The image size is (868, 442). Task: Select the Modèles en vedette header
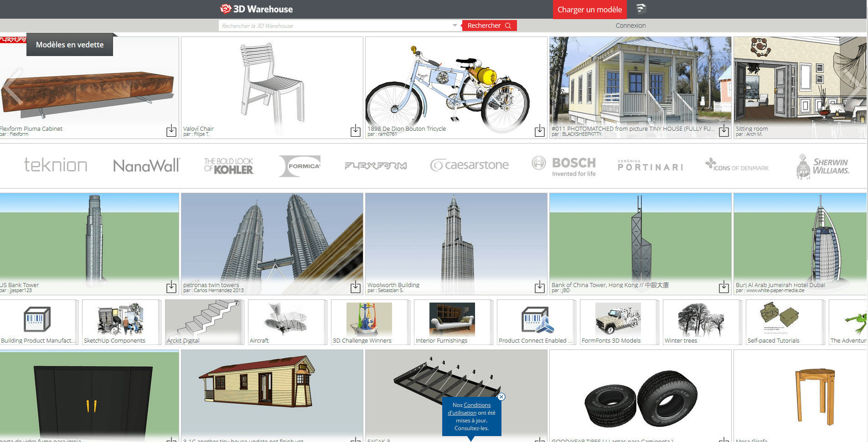pyautogui.click(x=69, y=45)
